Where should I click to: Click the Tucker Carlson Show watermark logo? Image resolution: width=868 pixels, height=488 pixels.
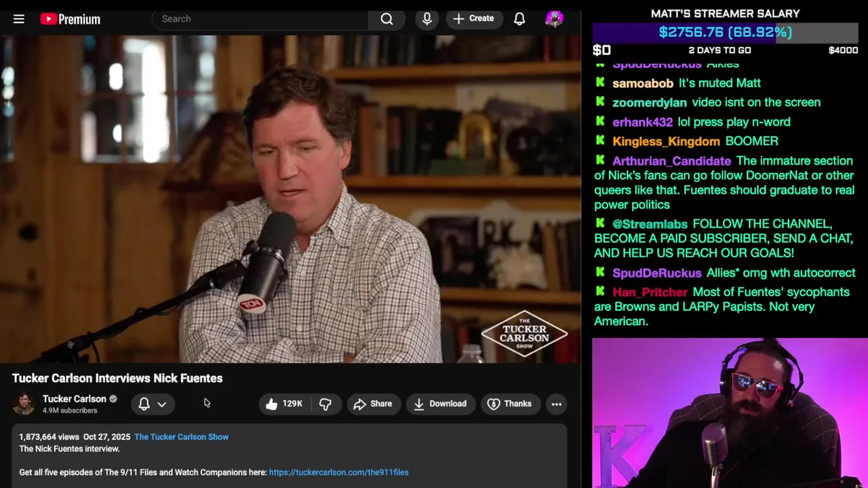pyautogui.click(x=524, y=334)
